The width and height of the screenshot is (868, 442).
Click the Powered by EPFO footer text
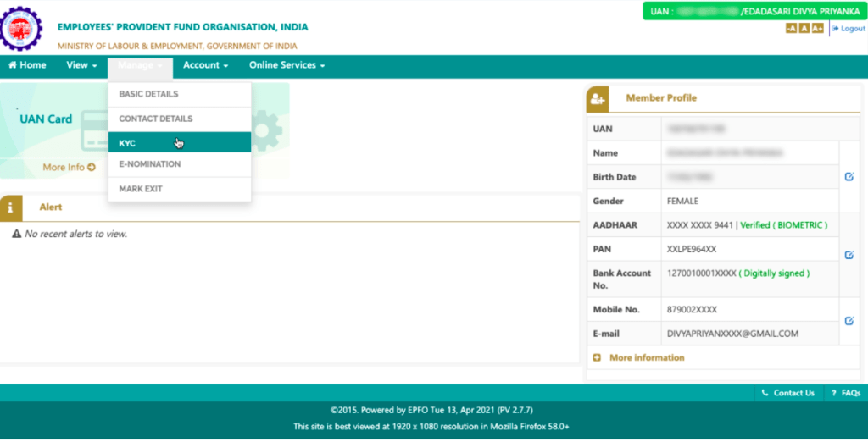point(431,411)
